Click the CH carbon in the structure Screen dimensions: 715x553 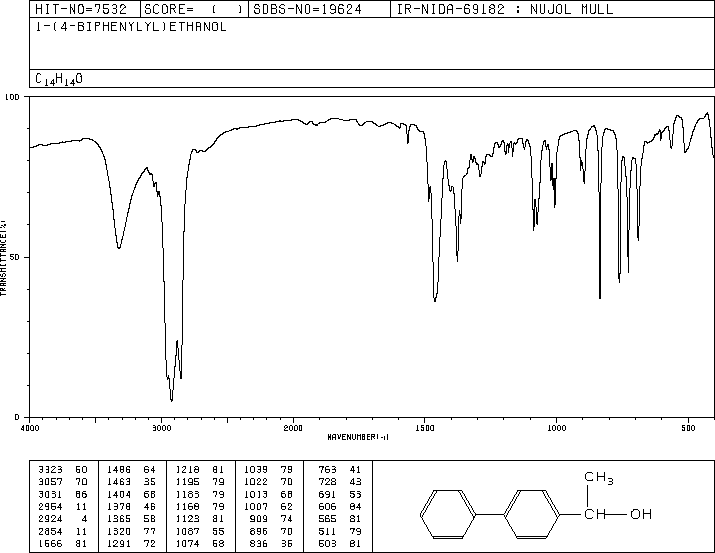click(595, 514)
